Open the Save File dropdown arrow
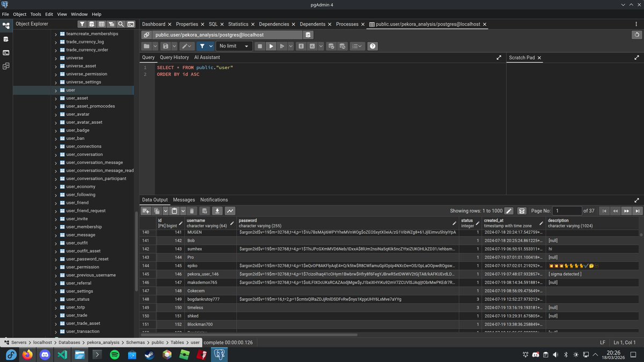Screen dimensions: 644x362 (x=174, y=46)
